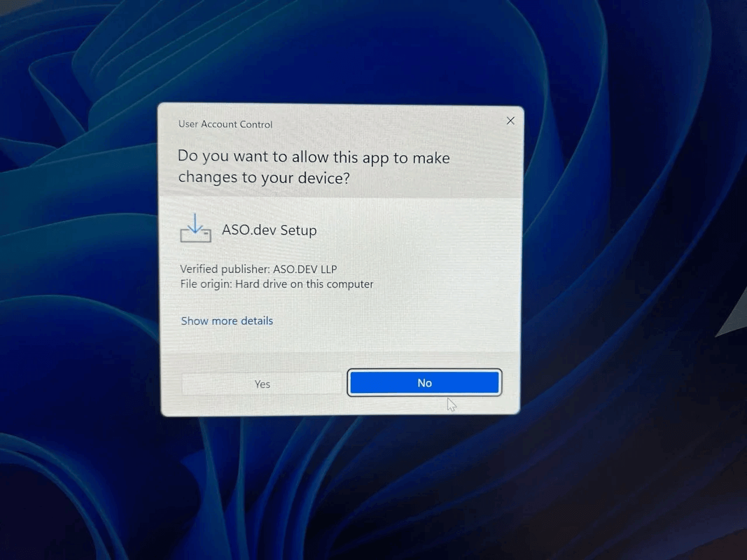Click the gray header area beside the heading

[x=484, y=169]
